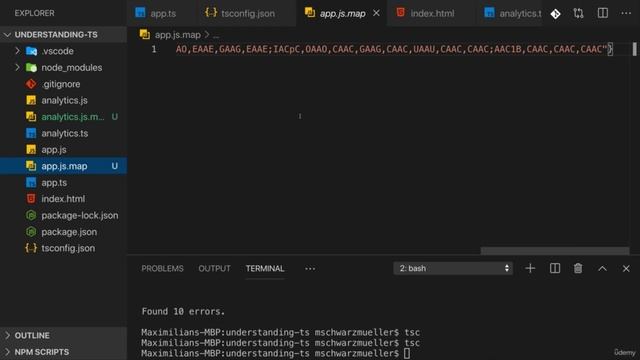This screenshot has width=640, height=360.
Task: Open package-lock.json file
Action: coord(63,215)
